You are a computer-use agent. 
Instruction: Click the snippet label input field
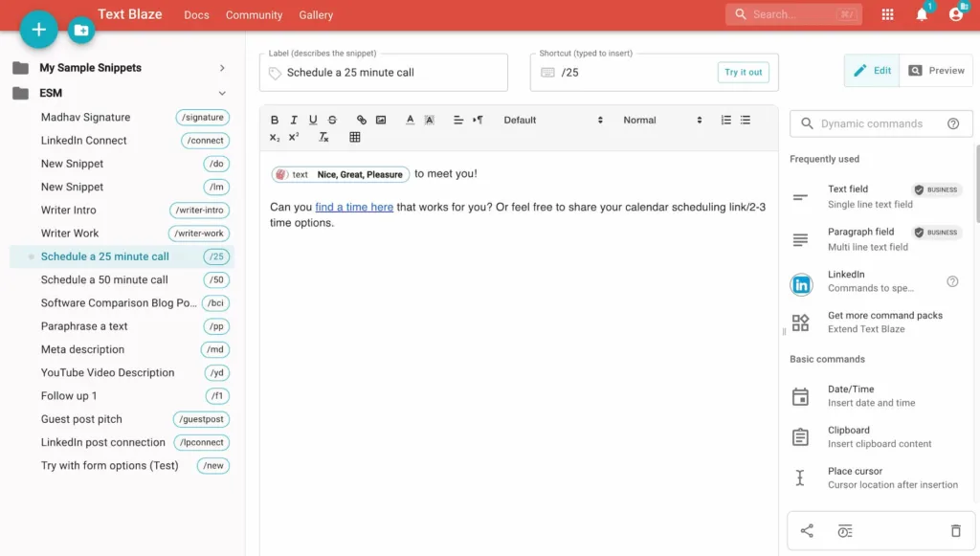[384, 73]
